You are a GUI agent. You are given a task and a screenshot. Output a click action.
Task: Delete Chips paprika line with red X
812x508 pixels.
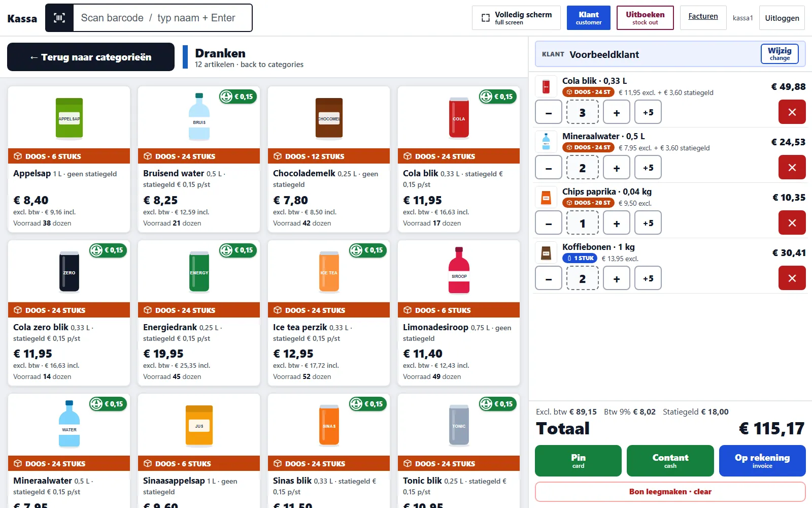792,223
